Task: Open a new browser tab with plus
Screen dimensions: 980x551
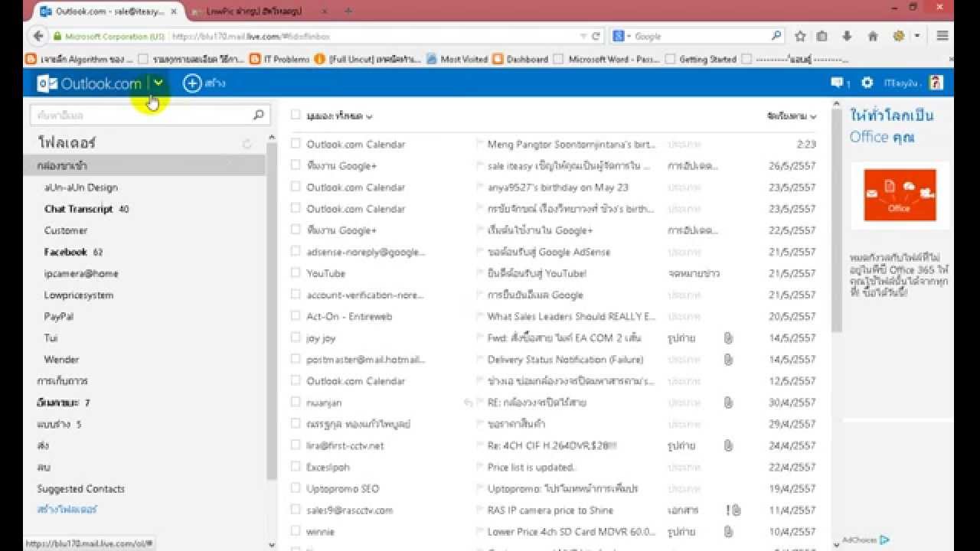Action: (x=348, y=11)
